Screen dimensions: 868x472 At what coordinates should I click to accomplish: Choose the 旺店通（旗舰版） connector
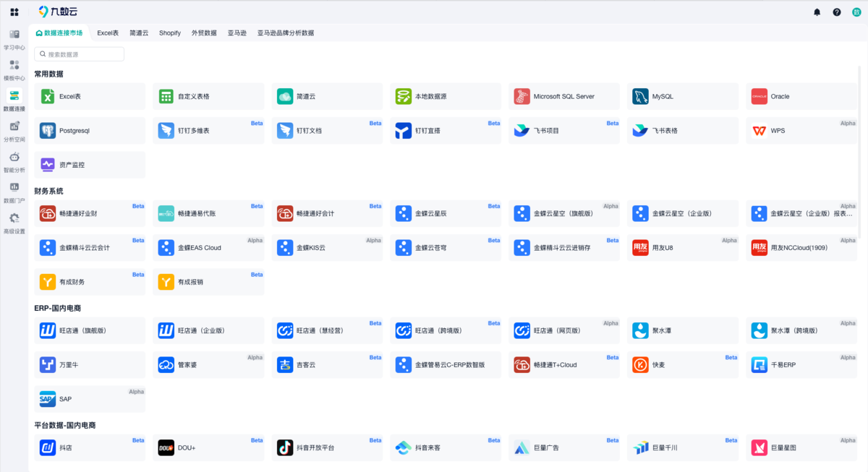pos(90,330)
